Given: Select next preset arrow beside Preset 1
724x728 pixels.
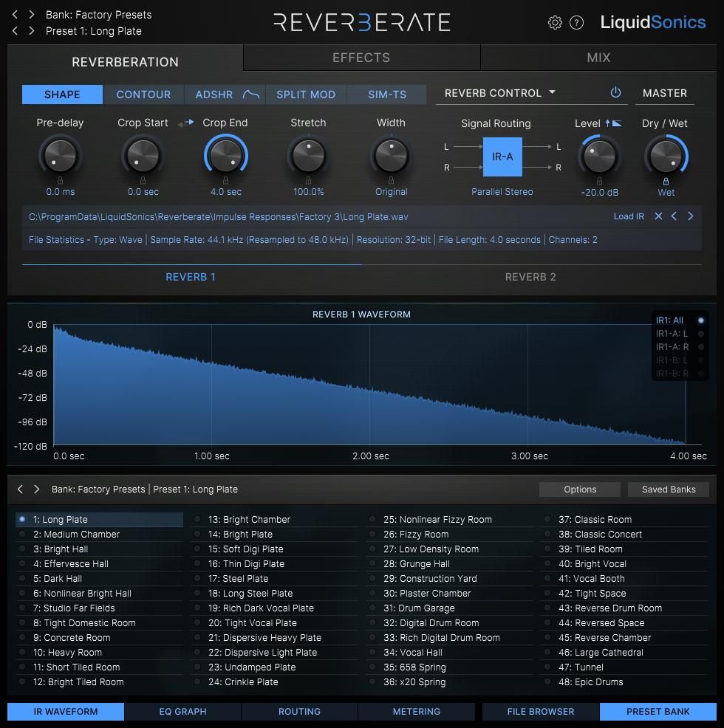Looking at the screenshot, I should pyautogui.click(x=32, y=31).
